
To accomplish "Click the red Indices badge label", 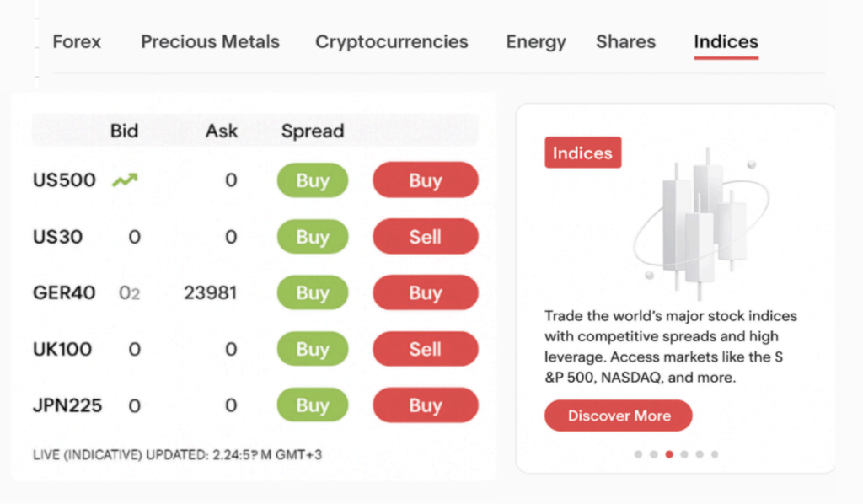I will [582, 153].
